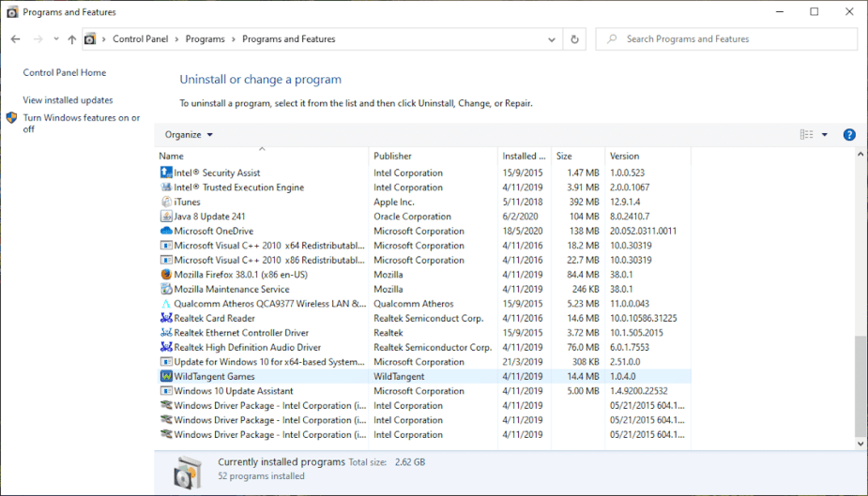The image size is (868, 496).
Task: Open the Organize dropdown menu
Action: point(189,135)
